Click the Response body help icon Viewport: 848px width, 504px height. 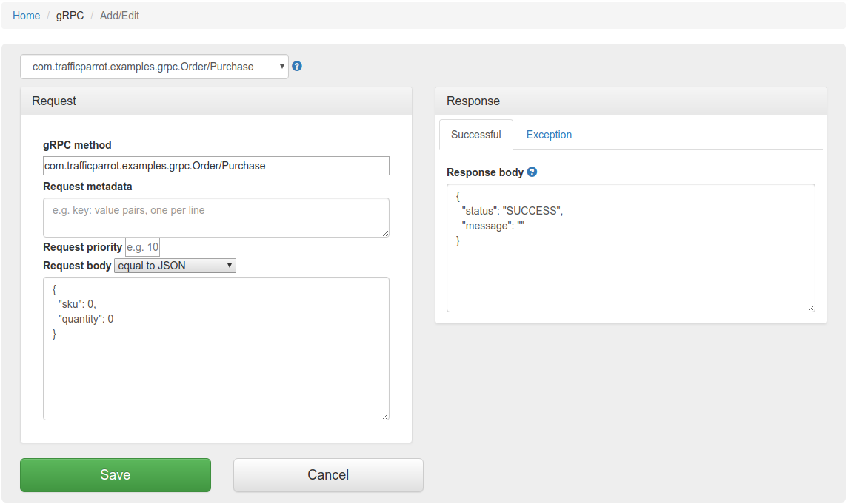(x=532, y=172)
